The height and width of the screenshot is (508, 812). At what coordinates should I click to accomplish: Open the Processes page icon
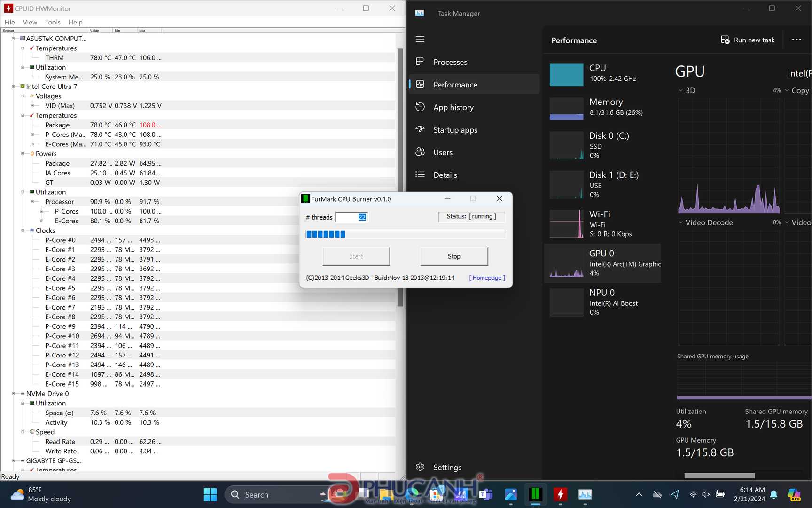click(x=420, y=62)
